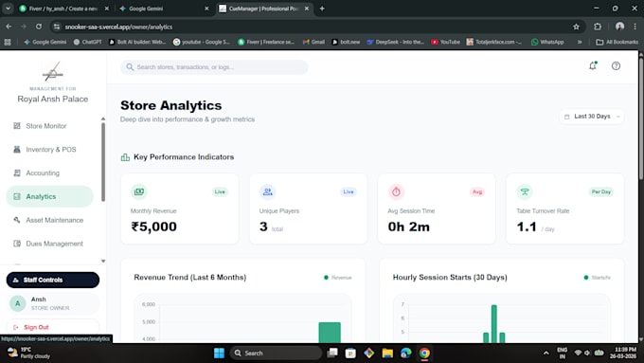Open Chrome apps grid icon
The height and width of the screenshot is (363, 644).
coord(8,42)
